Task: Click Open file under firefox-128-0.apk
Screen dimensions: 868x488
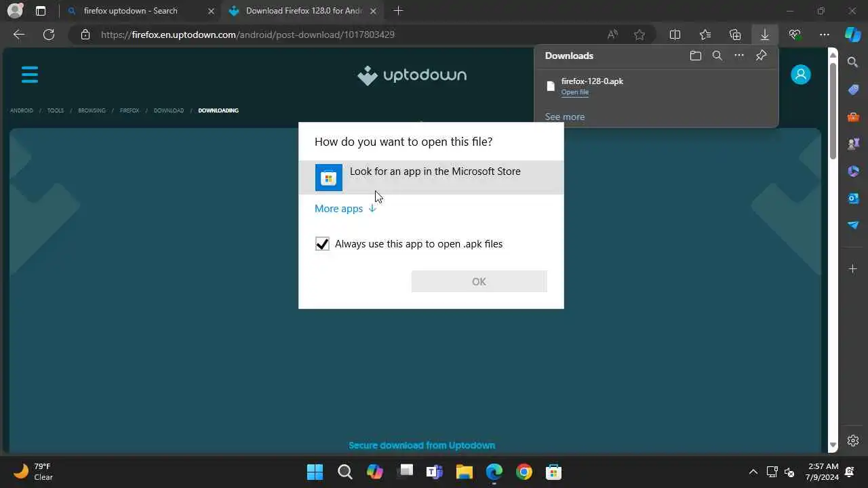Action: click(575, 92)
